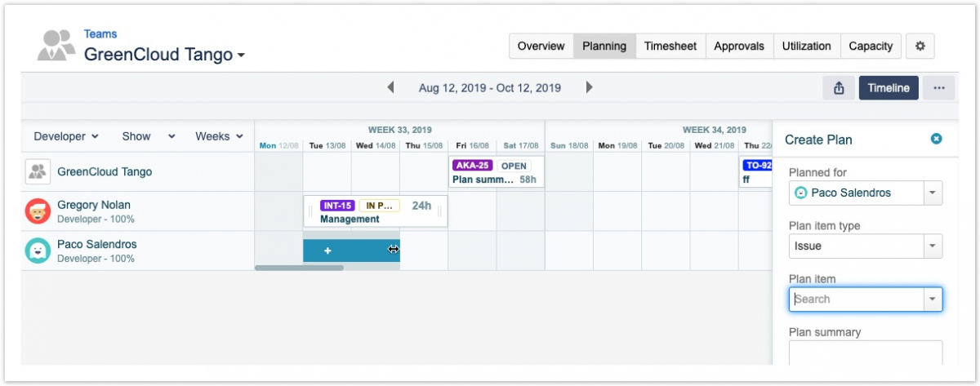Viewport: 980px width, 386px height.
Task: Switch to the Timesheet tab
Action: 670,47
